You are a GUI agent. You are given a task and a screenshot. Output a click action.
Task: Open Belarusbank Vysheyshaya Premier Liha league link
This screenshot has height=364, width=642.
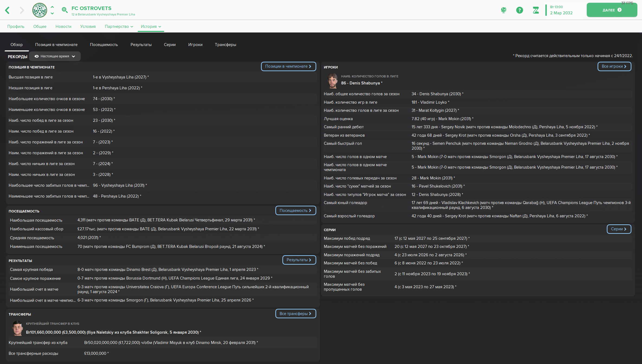pos(106,14)
